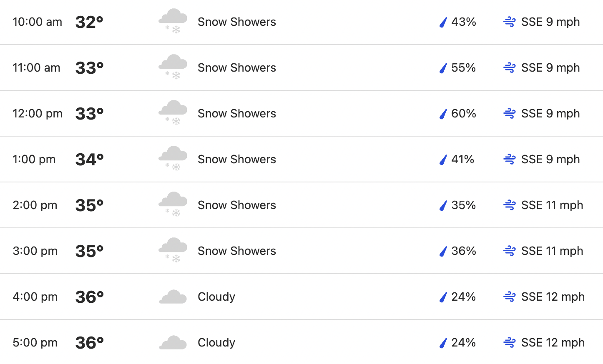The width and height of the screenshot is (603, 364).
Task: Click the snow cloud icon at 12:00 pm
Action: tap(173, 113)
